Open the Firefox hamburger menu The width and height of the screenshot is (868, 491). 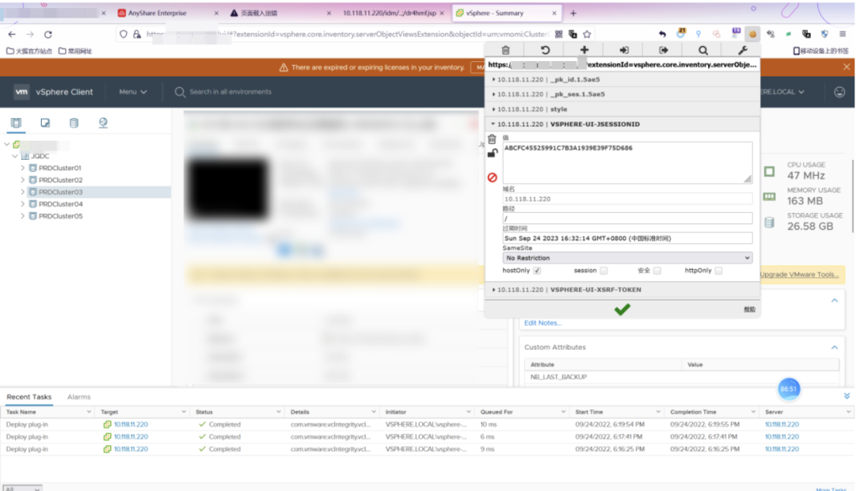(x=842, y=34)
